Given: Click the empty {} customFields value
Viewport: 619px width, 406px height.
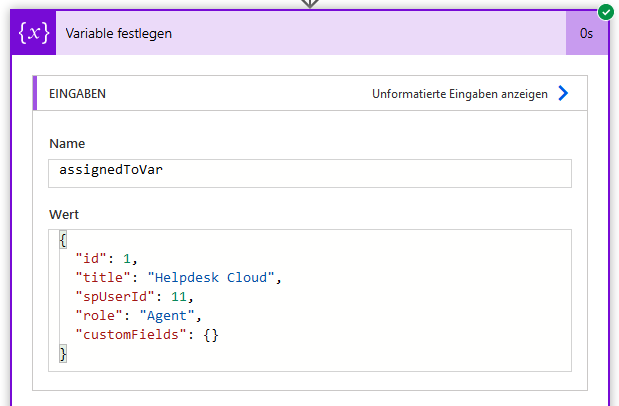Looking at the screenshot, I should coord(211,335).
